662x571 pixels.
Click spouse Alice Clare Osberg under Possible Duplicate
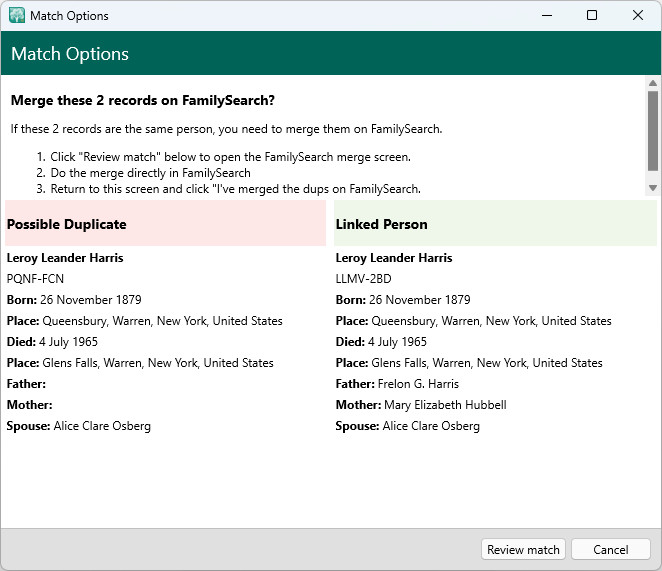pos(102,426)
